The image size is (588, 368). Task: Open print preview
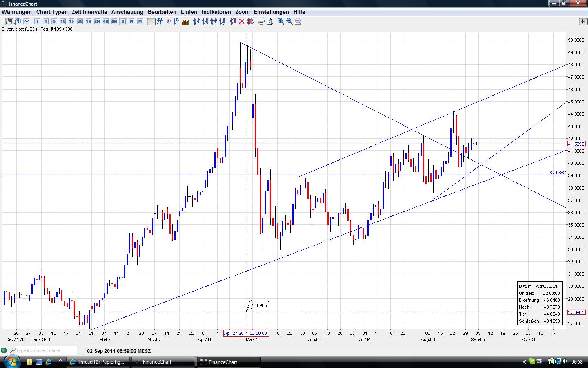coord(270,21)
